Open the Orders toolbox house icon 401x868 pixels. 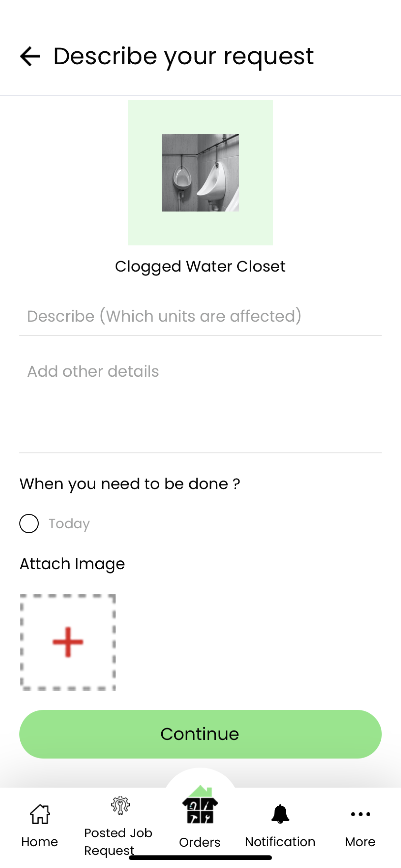click(x=200, y=805)
